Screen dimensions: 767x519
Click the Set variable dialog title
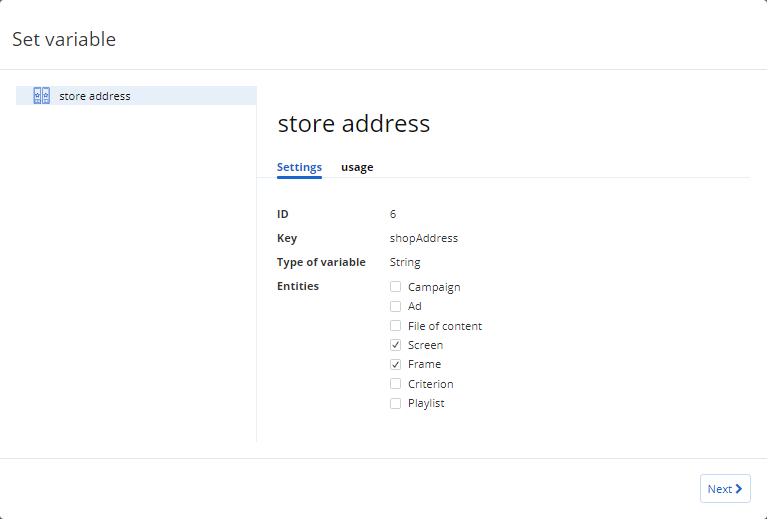tap(64, 39)
